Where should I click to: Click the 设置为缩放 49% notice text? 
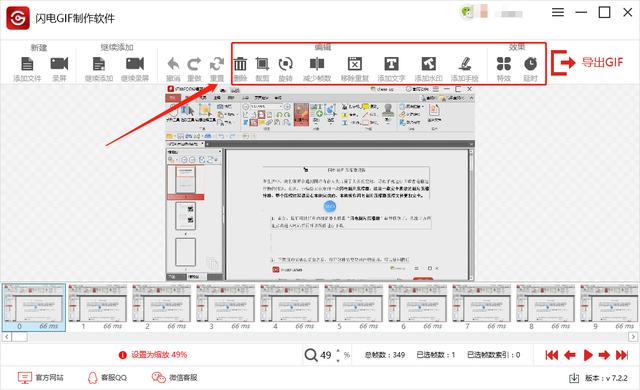[x=159, y=355]
